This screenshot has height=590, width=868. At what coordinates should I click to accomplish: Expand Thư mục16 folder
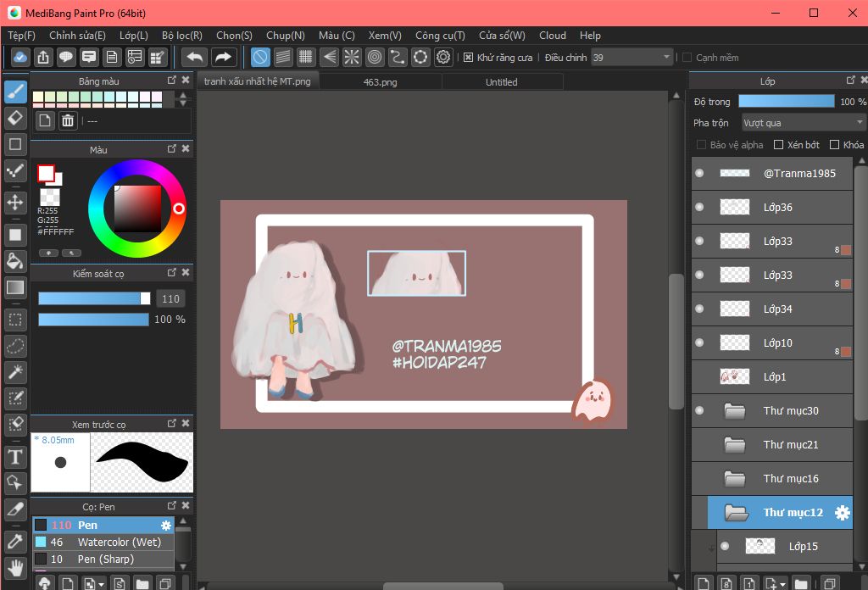[735, 478]
